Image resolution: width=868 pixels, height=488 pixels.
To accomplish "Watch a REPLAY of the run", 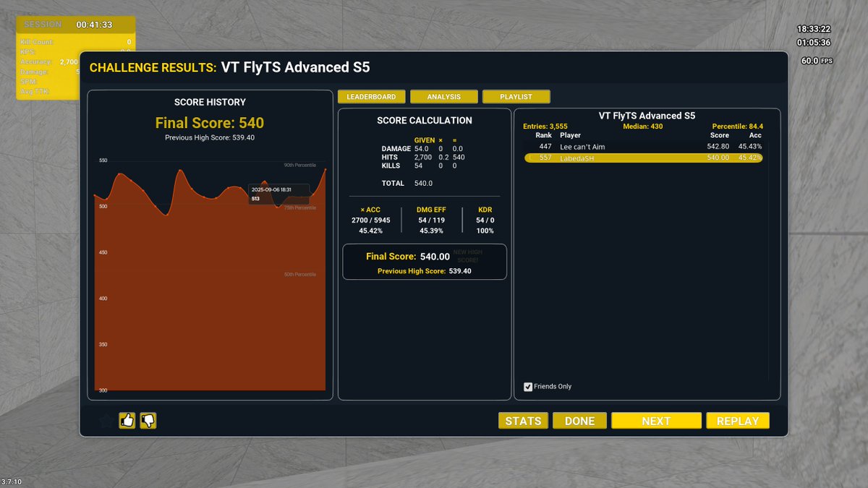I will point(737,420).
